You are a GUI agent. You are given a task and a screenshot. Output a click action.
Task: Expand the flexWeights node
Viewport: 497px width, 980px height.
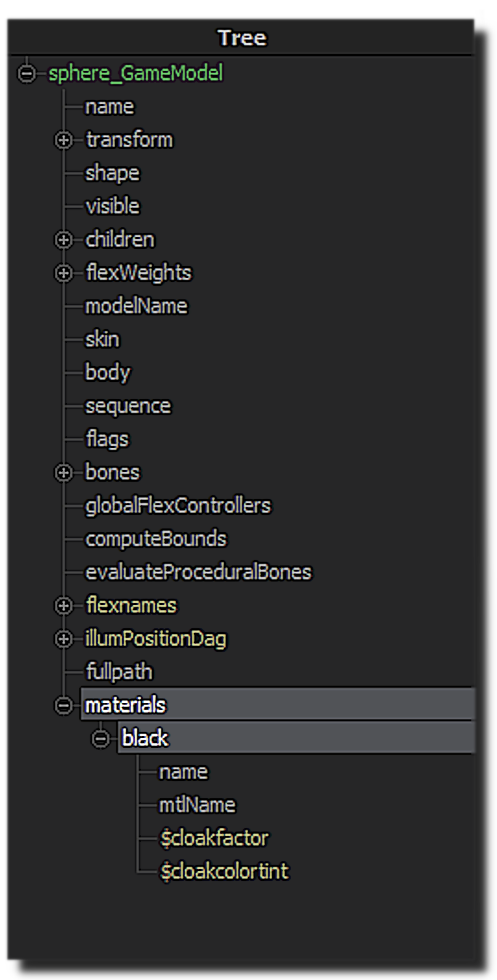(x=63, y=273)
